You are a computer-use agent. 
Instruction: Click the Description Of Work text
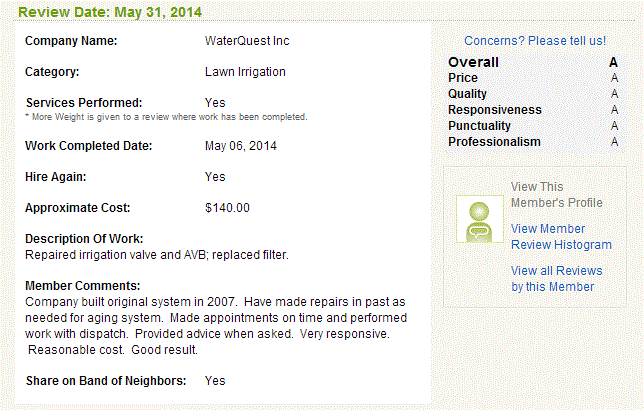click(157, 255)
